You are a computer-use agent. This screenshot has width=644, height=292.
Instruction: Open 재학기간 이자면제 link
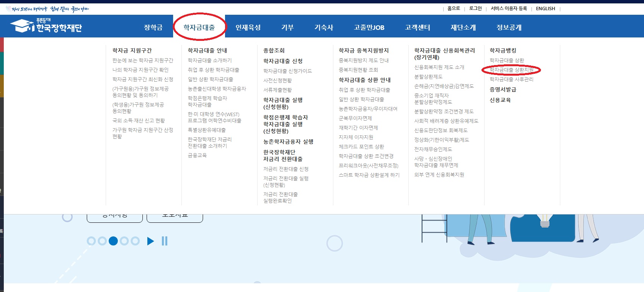tap(358, 127)
